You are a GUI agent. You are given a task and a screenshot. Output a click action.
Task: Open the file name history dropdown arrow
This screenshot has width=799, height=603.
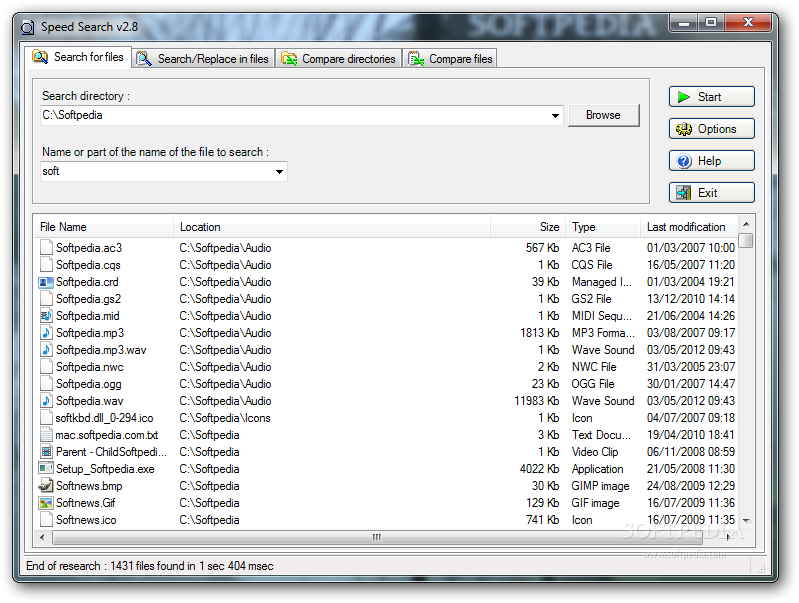coord(279,172)
